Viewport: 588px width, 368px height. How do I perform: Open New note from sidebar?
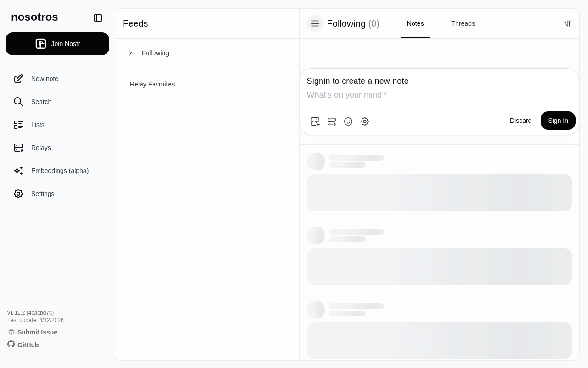point(45,79)
